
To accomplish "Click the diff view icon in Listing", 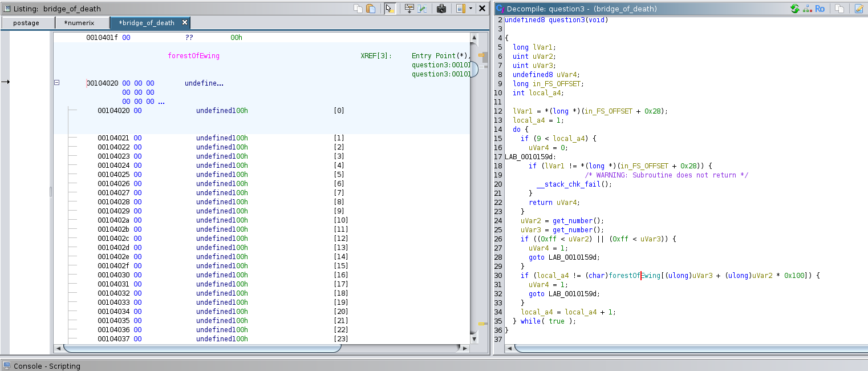I will tap(422, 9).
